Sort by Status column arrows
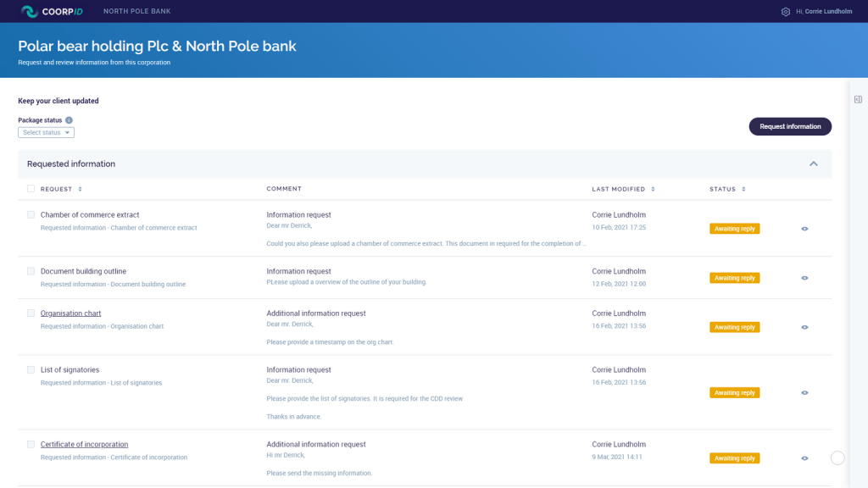868x488 pixels. tap(743, 189)
